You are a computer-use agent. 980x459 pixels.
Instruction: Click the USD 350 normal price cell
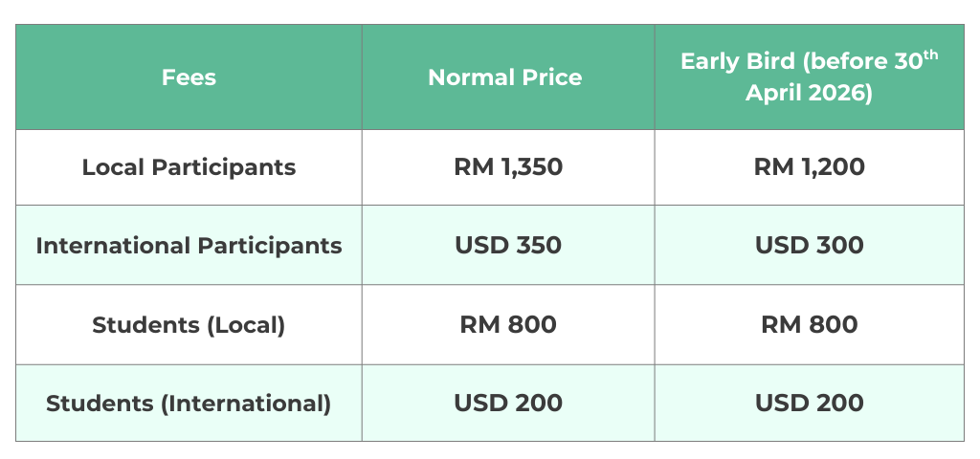pos(508,246)
